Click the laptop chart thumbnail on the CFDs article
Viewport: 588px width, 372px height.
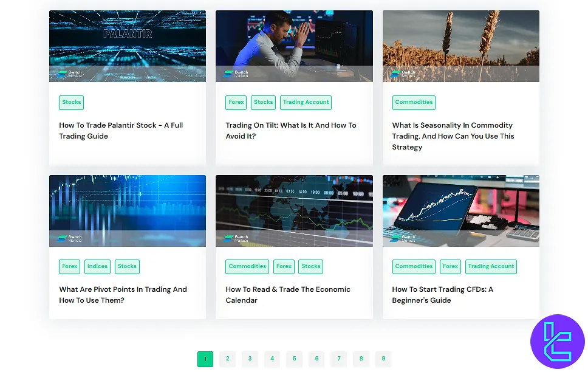pyautogui.click(x=460, y=210)
